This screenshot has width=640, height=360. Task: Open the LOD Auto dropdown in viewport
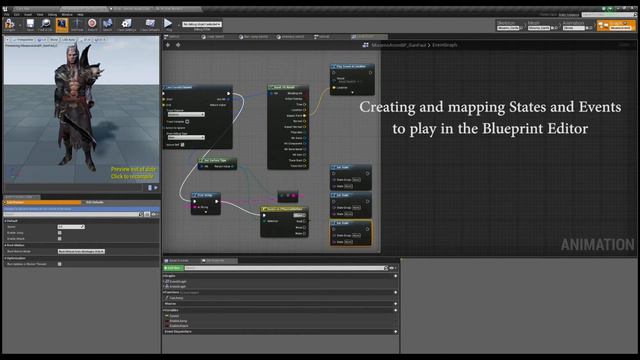click(69, 40)
